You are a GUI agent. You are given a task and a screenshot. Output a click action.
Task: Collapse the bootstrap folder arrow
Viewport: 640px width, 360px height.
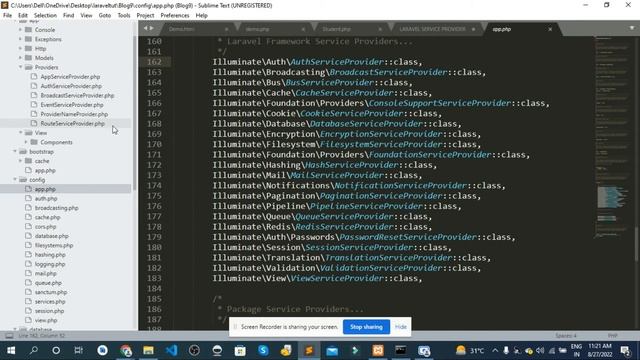[15, 151]
